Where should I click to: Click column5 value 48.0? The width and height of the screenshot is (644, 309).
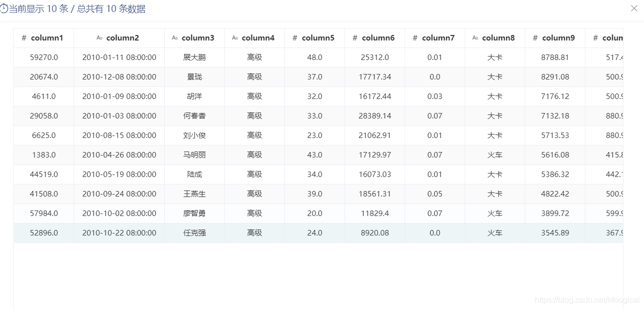(314, 57)
